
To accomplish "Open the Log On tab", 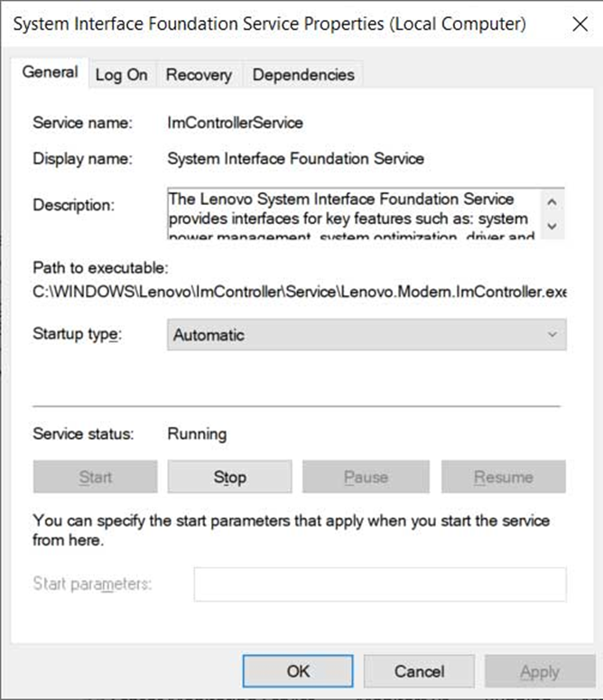I will pos(121,75).
